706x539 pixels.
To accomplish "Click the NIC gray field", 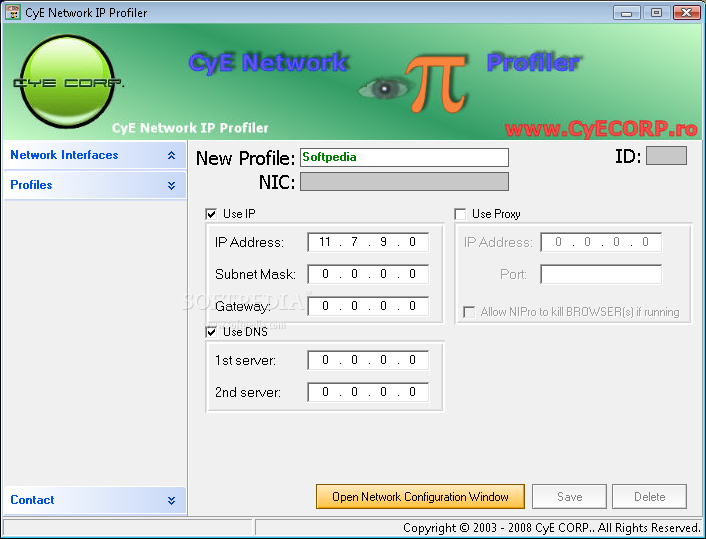I will click(x=404, y=181).
